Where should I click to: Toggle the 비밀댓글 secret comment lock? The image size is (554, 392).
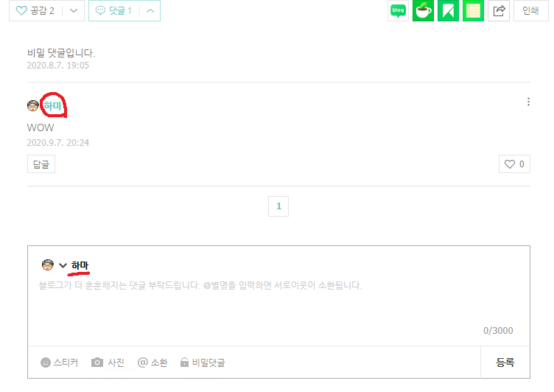pos(203,363)
